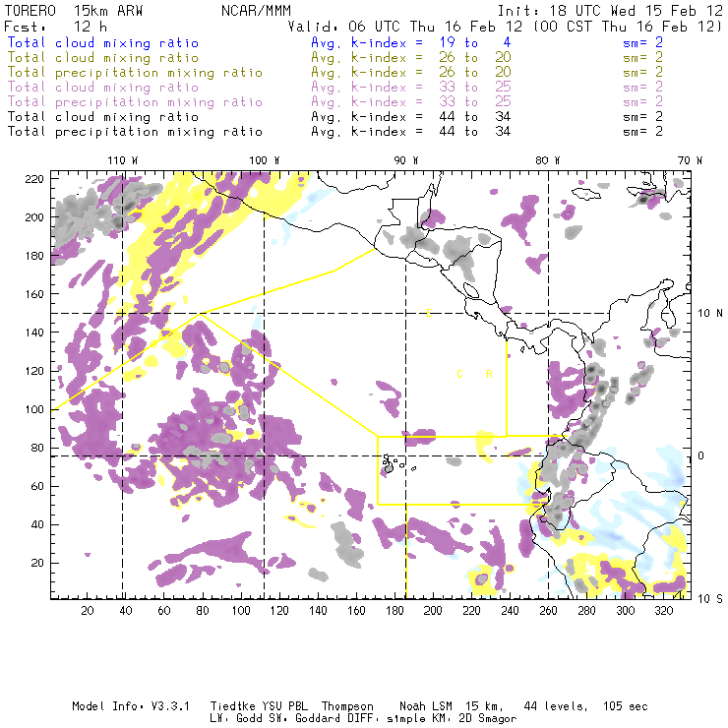Click the '105 sec' time step text

point(625,706)
